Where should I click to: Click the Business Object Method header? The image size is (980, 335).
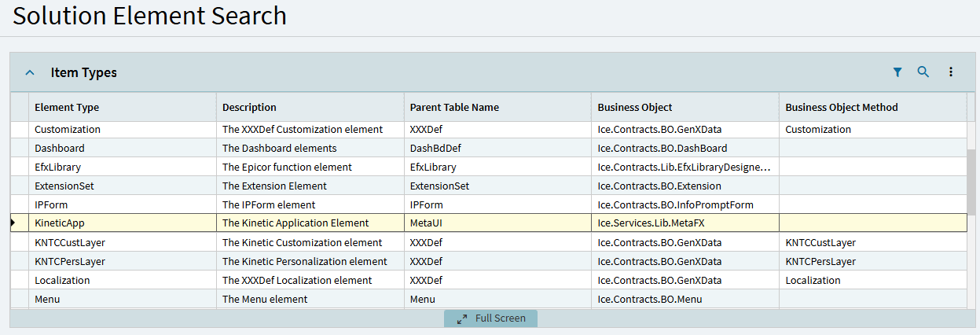tap(841, 108)
